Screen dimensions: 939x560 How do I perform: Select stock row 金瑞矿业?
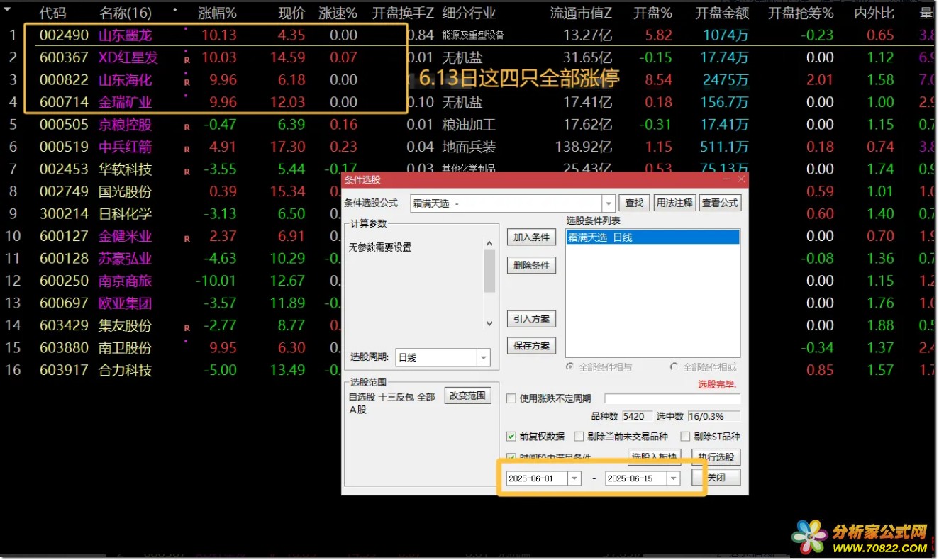pos(469,102)
